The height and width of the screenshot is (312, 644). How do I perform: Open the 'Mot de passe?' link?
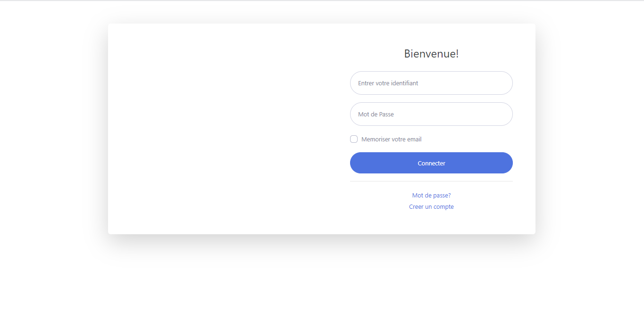pyautogui.click(x=431, y=195)
